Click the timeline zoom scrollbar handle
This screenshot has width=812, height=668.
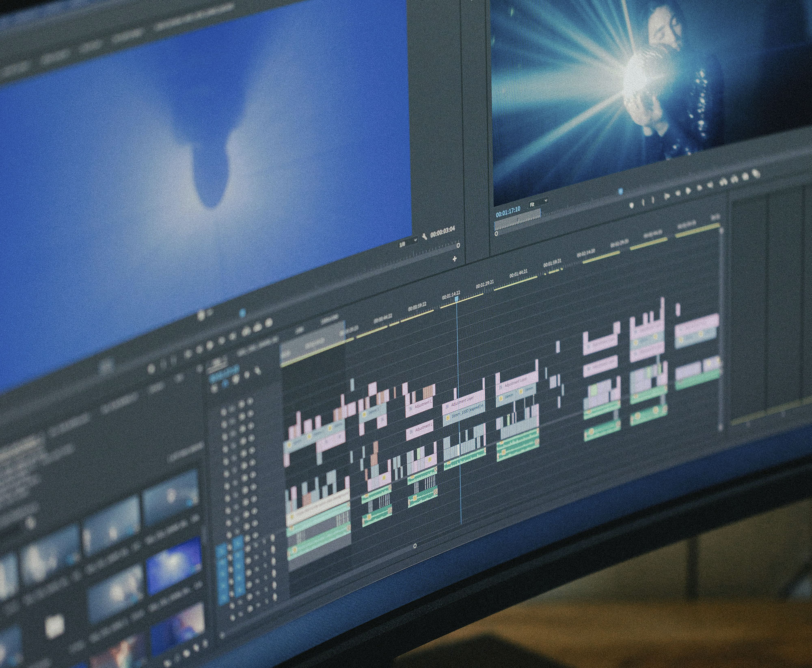[x=415, y=546]
